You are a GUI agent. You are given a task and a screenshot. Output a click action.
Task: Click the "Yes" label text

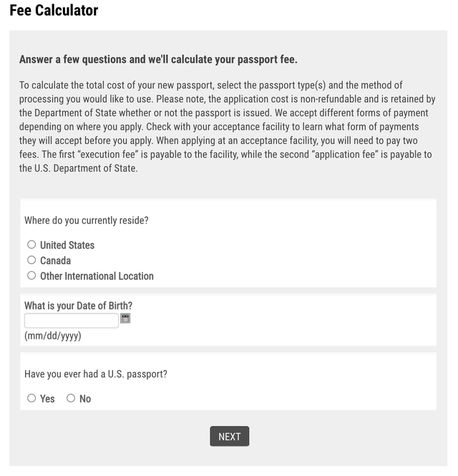[47, 399]
